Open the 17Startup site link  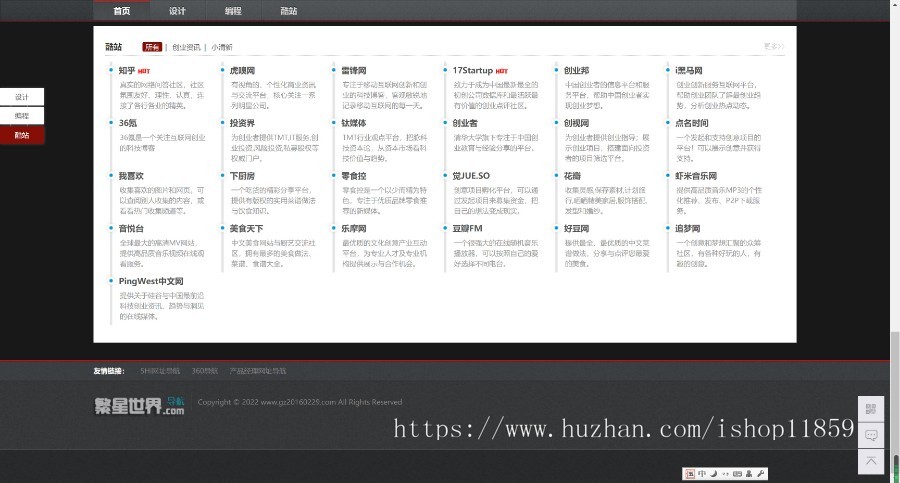pos(472,71)
